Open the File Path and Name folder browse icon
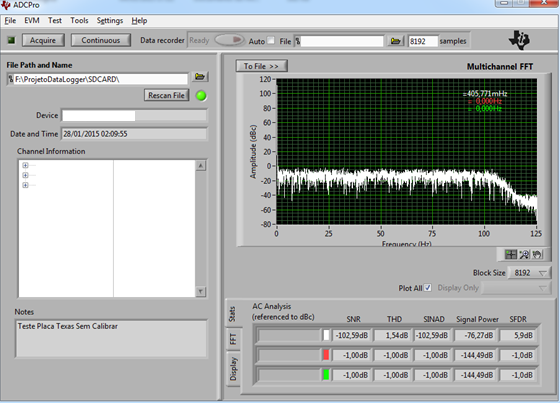 pyautogui.click(x=200, y=77)
